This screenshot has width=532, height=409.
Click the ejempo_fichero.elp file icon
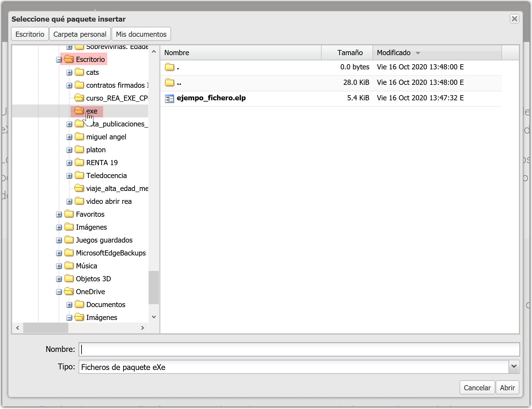coord(169,98)
